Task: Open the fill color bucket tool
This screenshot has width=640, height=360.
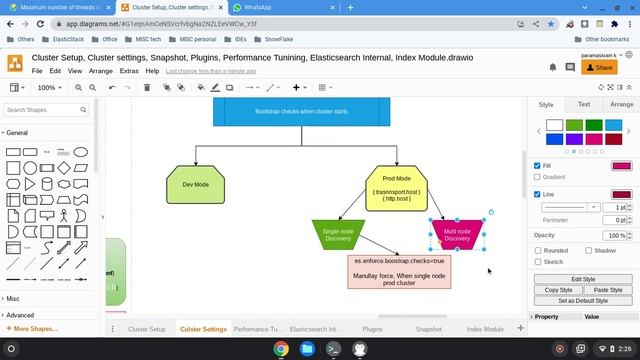Action: [200, 87]
